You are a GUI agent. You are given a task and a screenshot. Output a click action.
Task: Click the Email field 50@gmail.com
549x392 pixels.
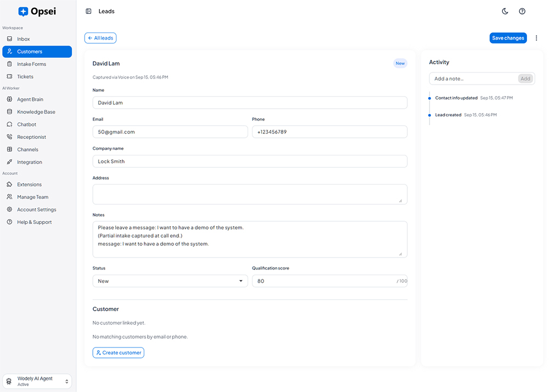coord(170,132)
